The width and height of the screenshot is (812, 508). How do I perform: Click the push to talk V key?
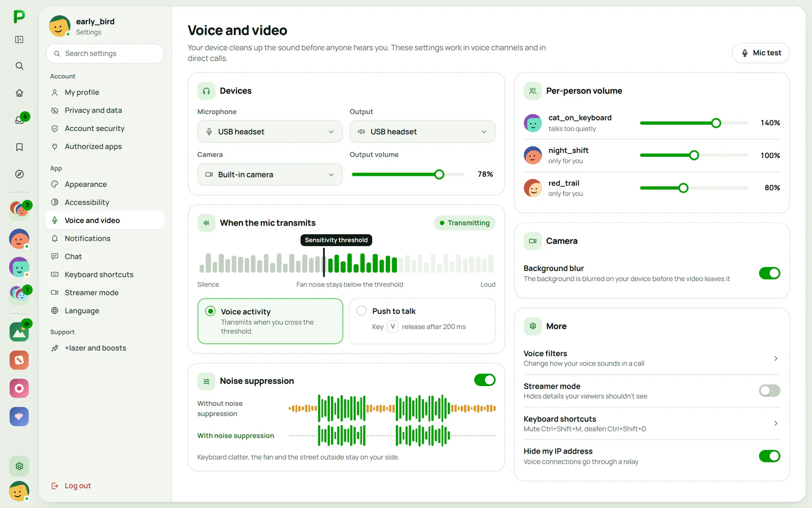click(x=393, y=327)
